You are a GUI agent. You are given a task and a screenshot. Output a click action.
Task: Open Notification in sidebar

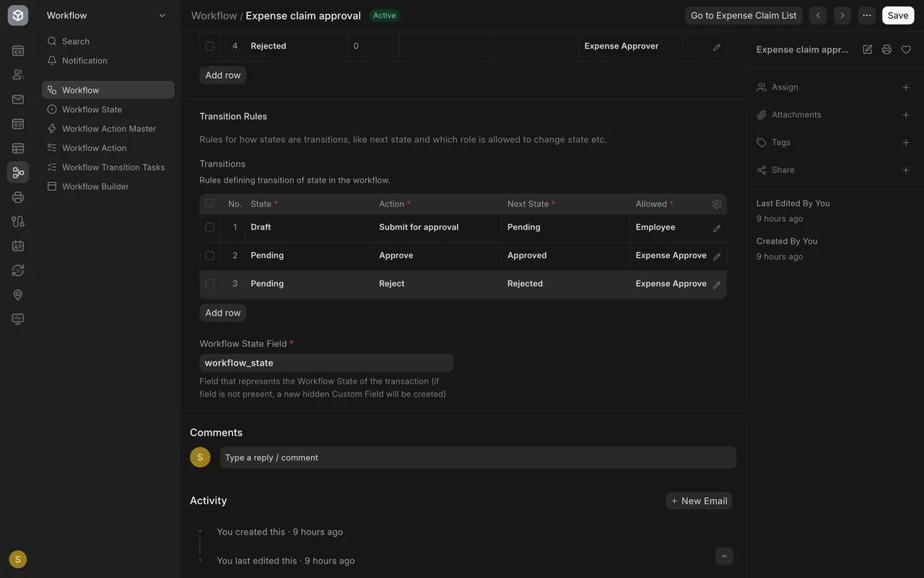coord(108,61)
